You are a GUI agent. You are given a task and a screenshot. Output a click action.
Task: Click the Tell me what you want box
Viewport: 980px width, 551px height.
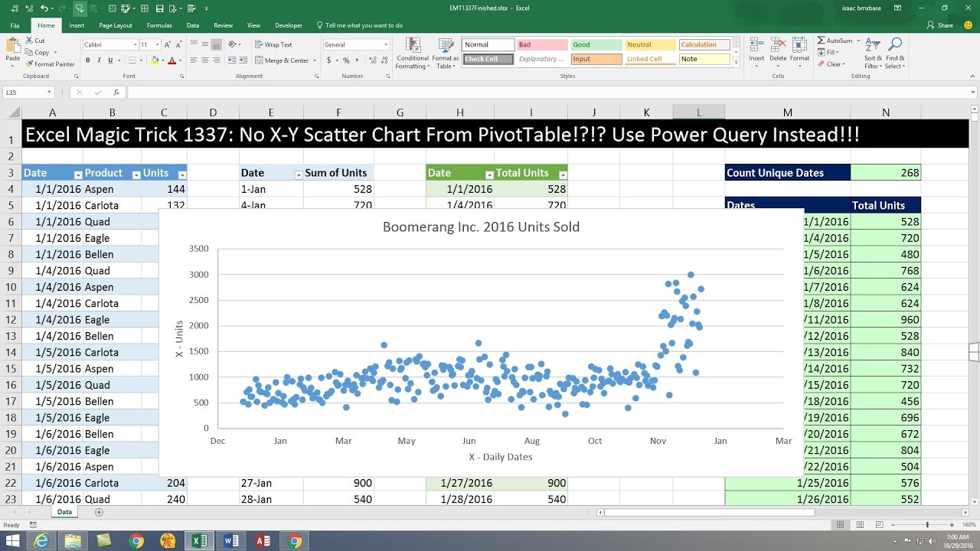360,25
